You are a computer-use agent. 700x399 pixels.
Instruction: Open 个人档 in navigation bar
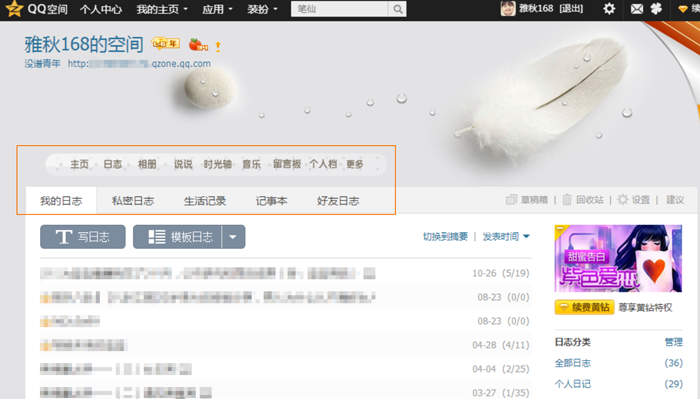[323, 164]
